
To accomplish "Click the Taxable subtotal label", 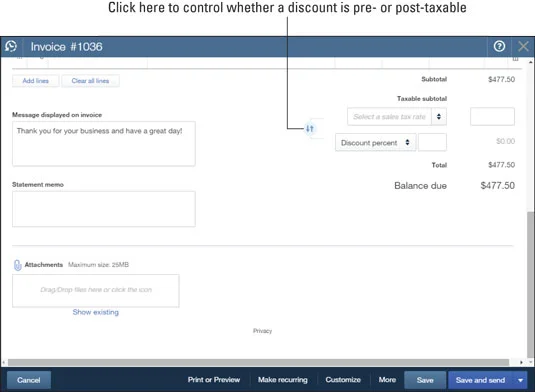I will pos(422,99).
